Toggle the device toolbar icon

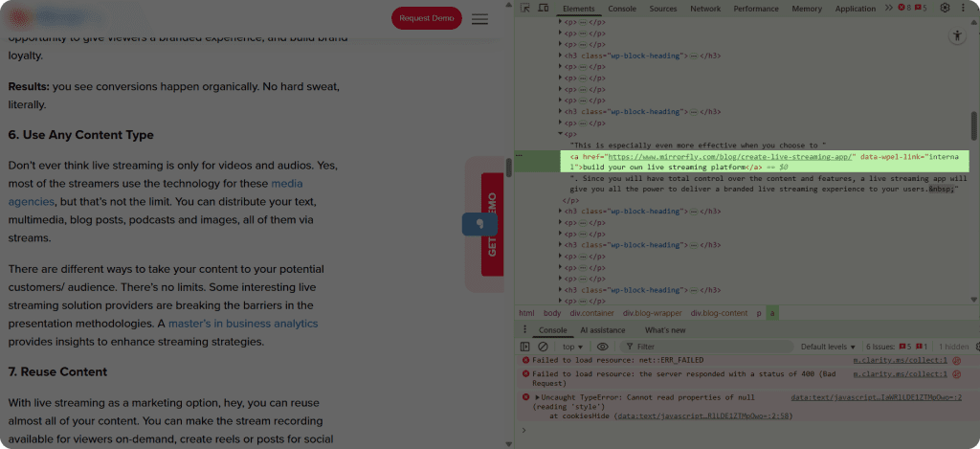[x=544, y=8]
